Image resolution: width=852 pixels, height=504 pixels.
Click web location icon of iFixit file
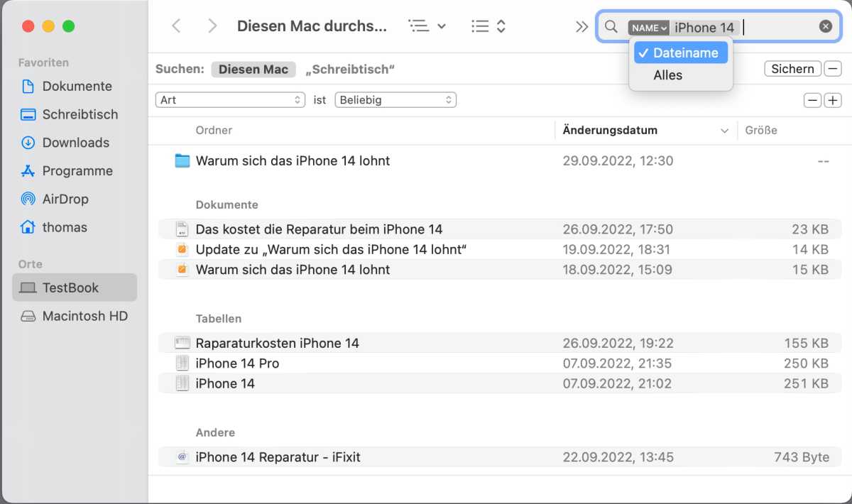[x=182, y=457]
